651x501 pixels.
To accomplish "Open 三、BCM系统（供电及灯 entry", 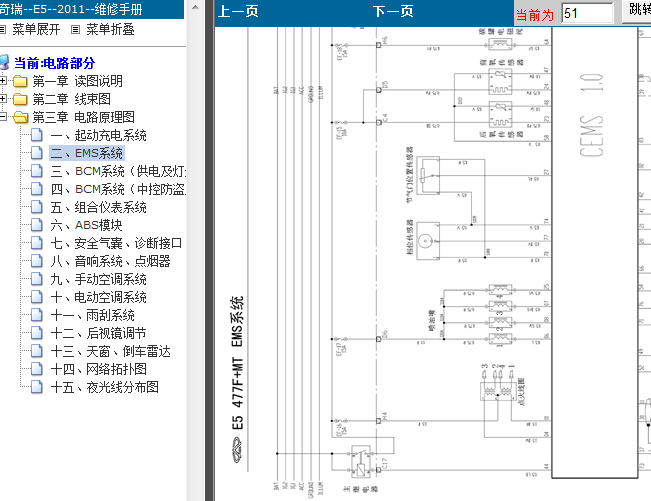I will click(x=118, y=171).
